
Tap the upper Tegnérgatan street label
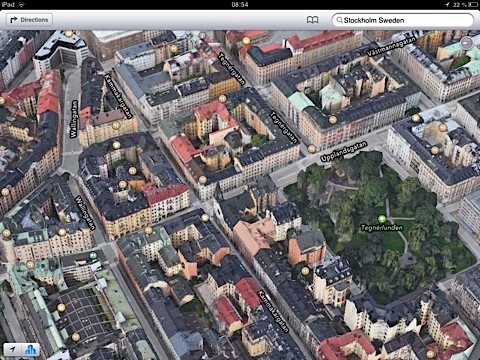point(231,69)
